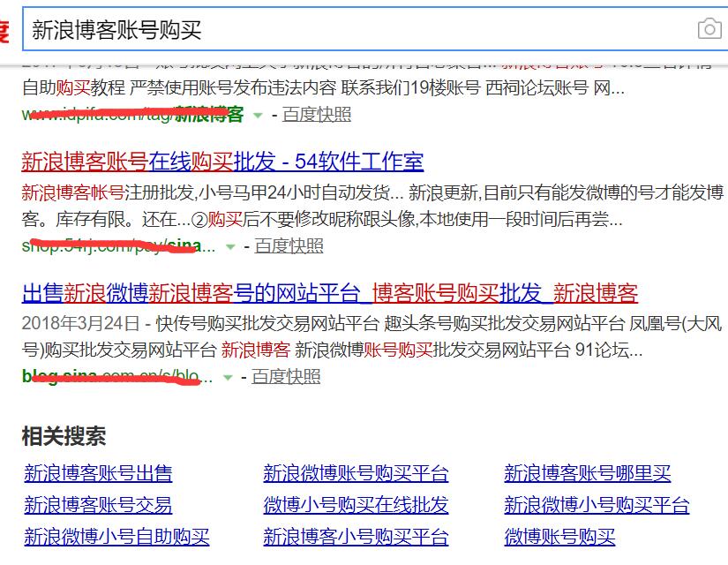
Task: Click the 相关搜索 heading text
Action: click(x=64, y=436)
